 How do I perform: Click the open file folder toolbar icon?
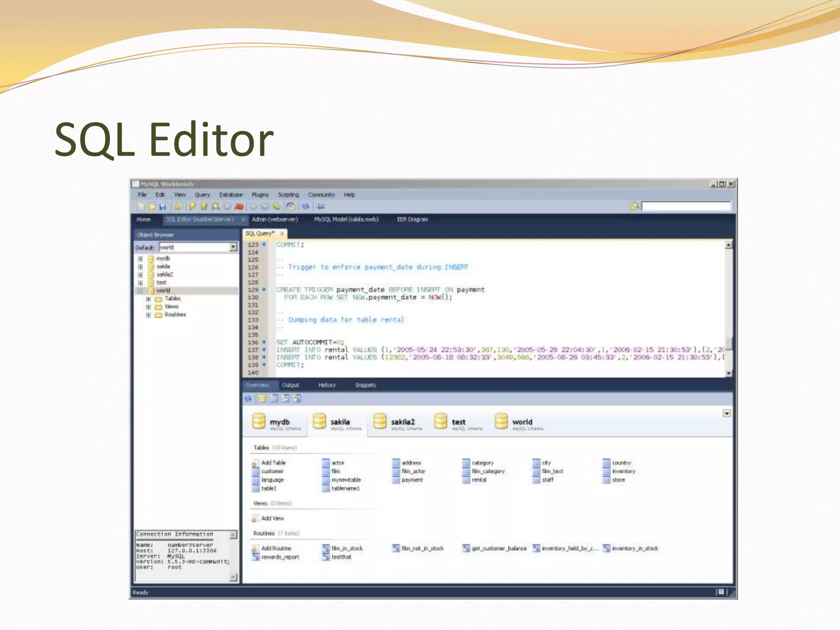coord(151,207)
